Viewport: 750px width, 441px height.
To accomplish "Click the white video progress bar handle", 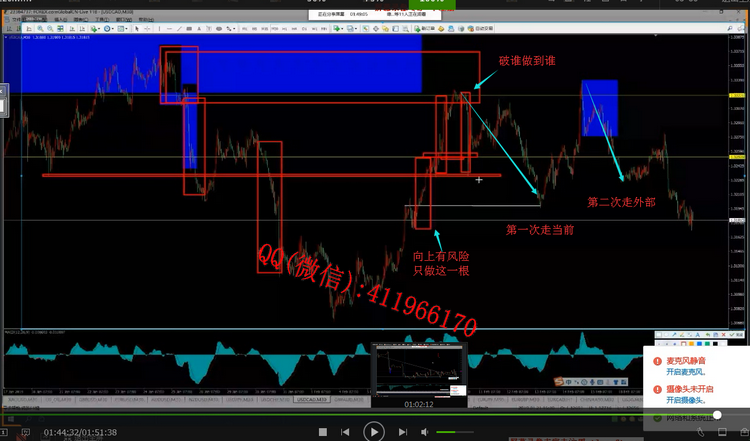I will [x=717, y=414].
